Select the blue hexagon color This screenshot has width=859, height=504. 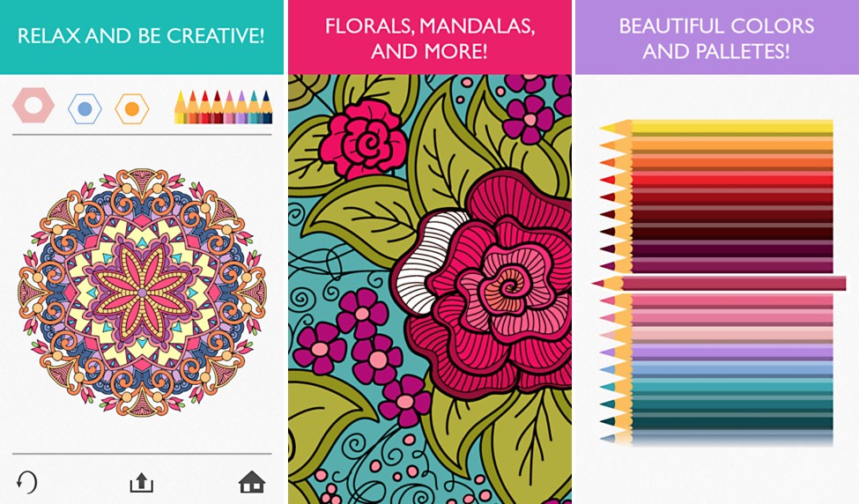(x=85, y=109)
